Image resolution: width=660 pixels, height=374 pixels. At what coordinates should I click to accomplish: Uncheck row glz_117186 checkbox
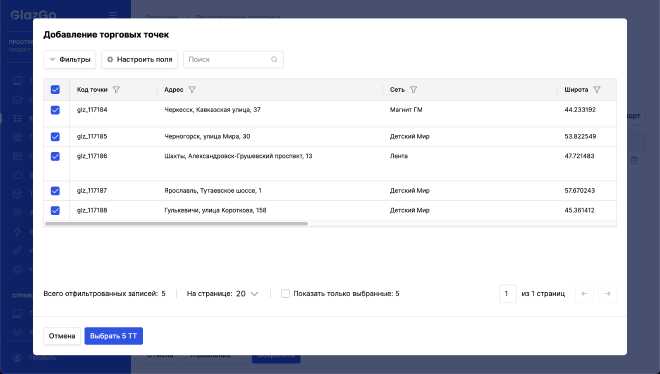tap(55, 156)
